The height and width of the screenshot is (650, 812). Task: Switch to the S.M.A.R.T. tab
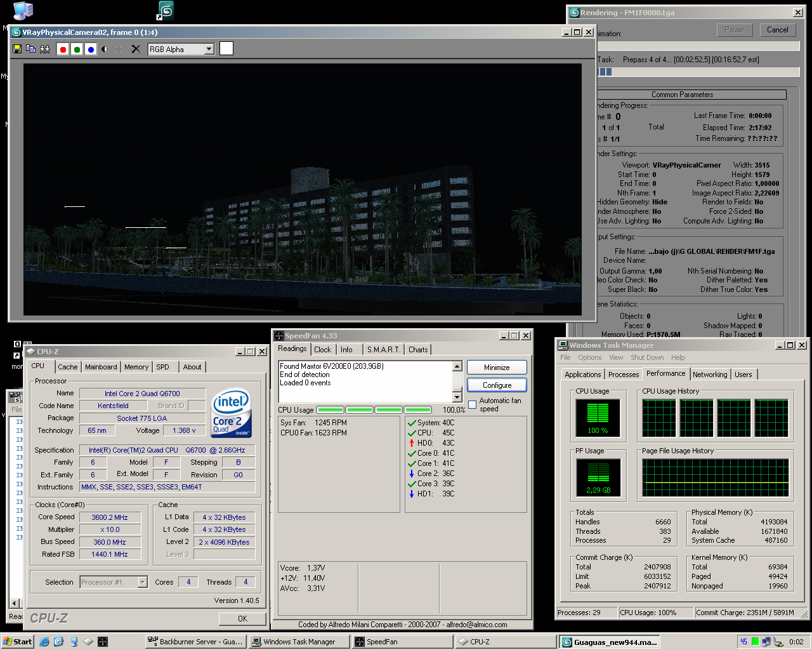pyautogui.click(x=384, y=350)
